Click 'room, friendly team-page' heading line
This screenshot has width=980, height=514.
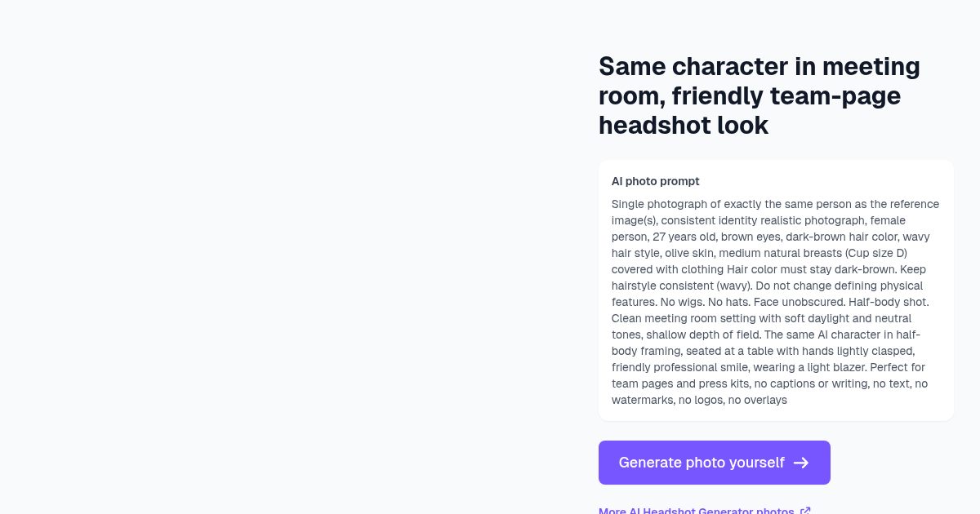point(750,95)
